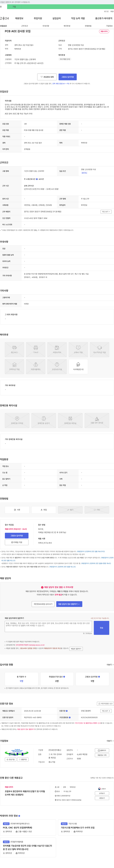Image resolution: width=114 pixels, height=868 pixels.
Task: Jump to the 모집요강 section tab
Action: (3, 26)
